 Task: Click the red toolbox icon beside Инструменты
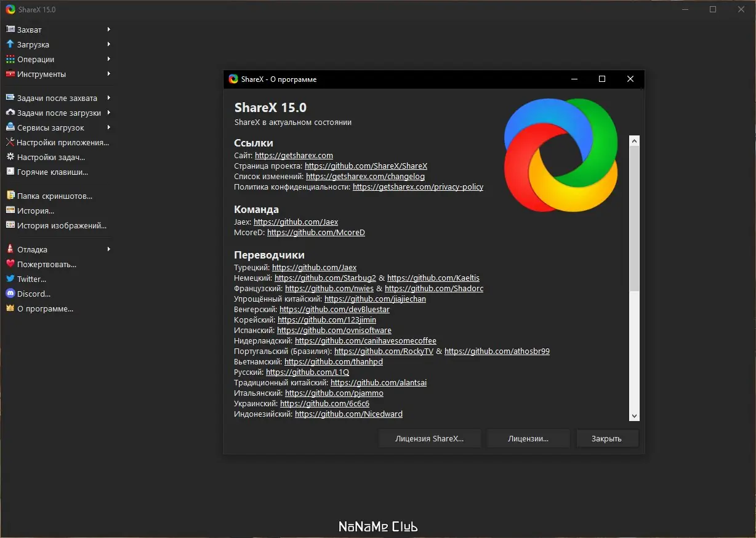click(10, 74)
